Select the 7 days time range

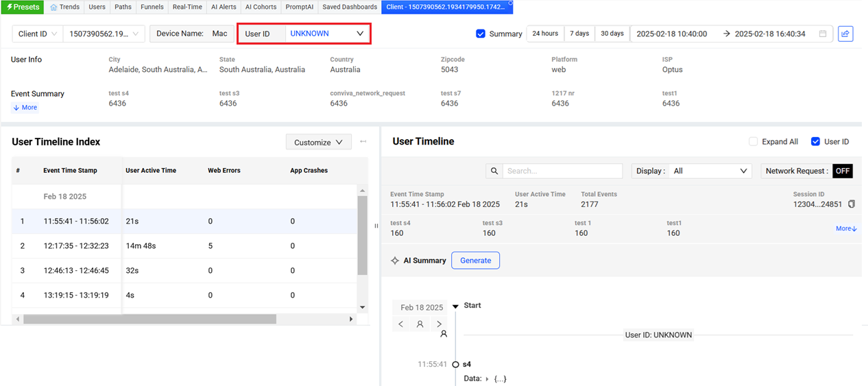click(579, 34)
